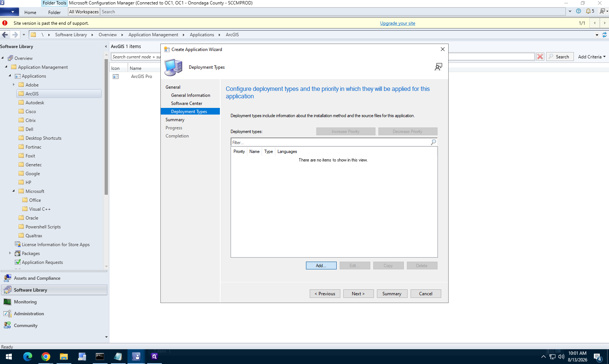The height and width of the screenshot is (364, 609).
Task: Close the Create Application Wizard dialog
Action: (x=442, y=49)
